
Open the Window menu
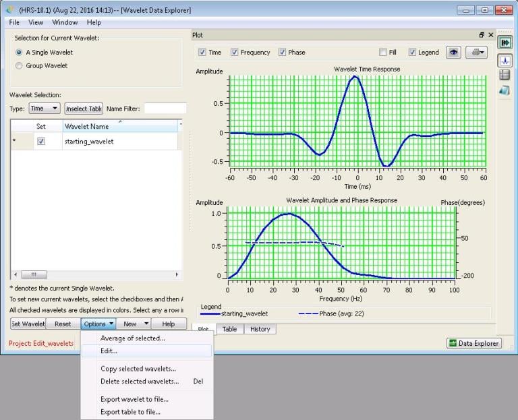[x=65, y=22]
